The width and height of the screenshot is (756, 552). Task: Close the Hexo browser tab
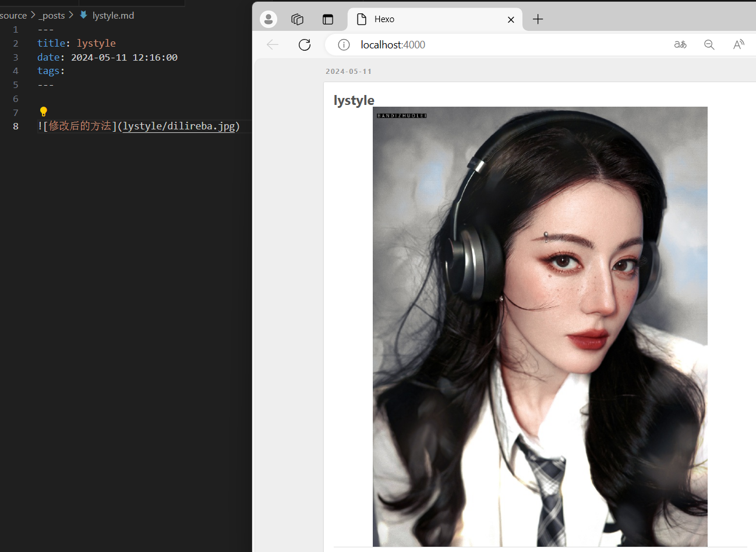coord(511,20)
